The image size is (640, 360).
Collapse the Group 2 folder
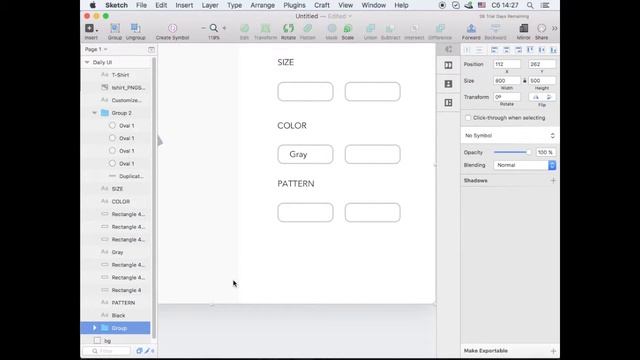coord(95,113)
